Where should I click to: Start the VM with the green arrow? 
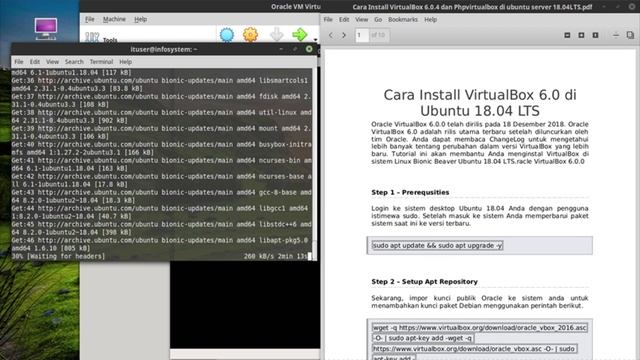pyautogui.click(x=300, y=35)
